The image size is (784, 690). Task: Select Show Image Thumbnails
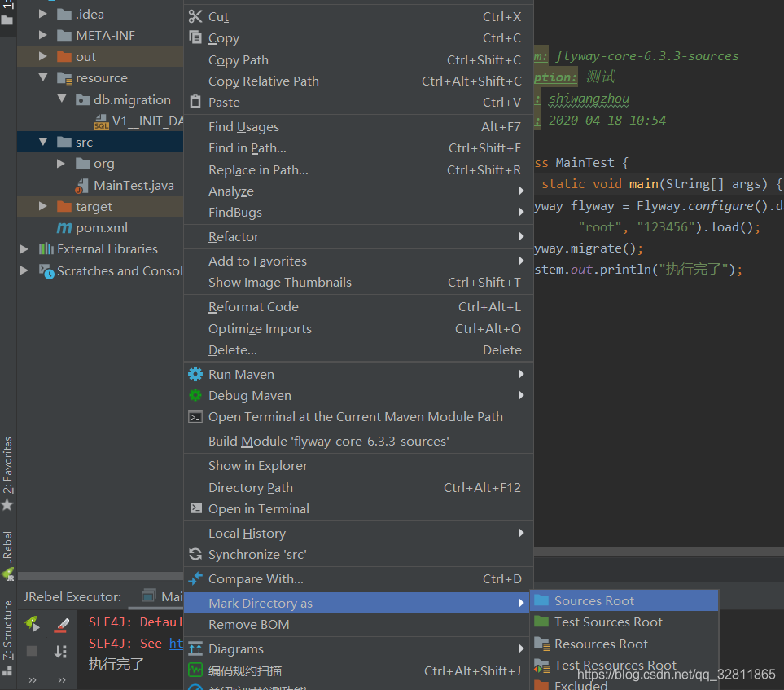point(358,282)
